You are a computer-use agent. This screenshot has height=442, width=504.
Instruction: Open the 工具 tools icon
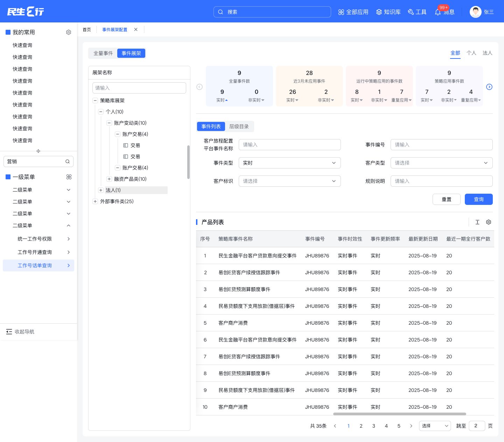411,12
